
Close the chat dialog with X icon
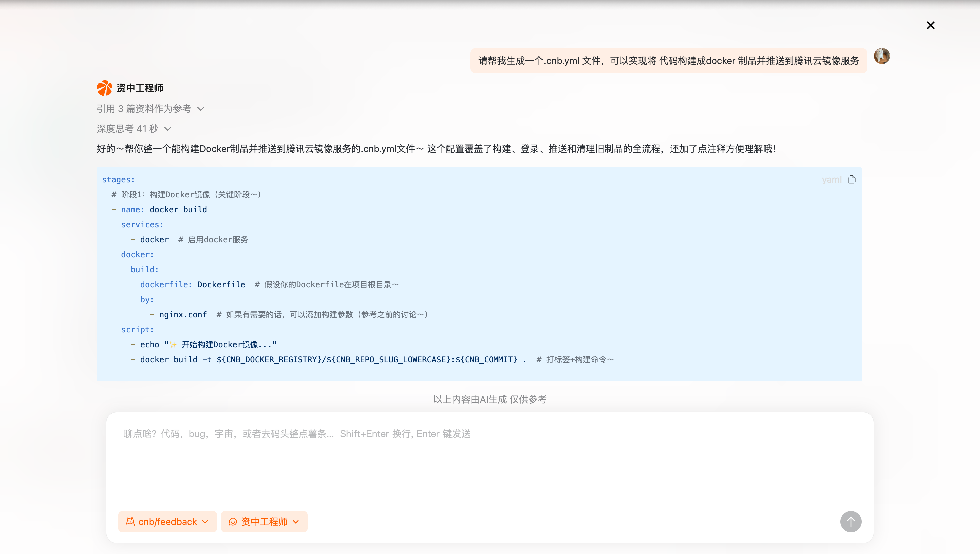(930, 25)
